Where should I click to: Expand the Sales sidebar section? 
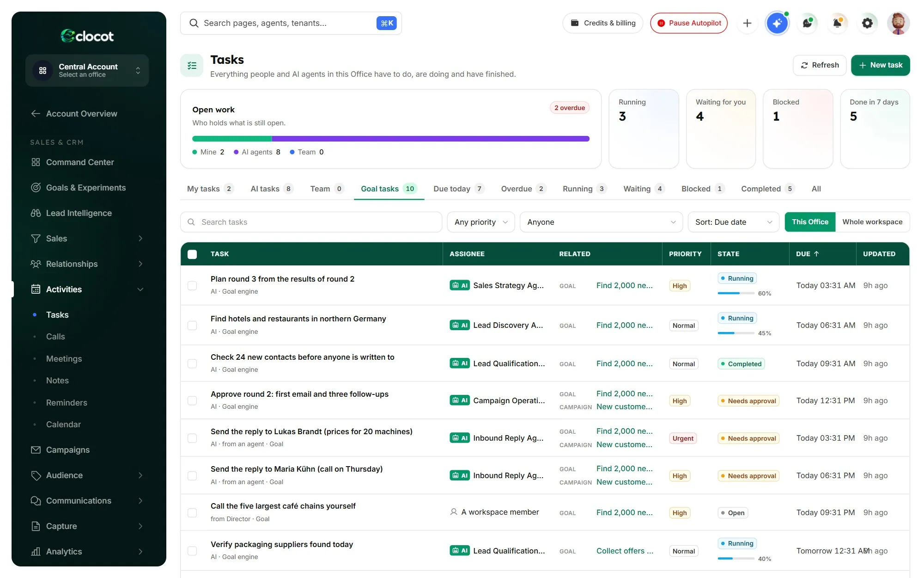[x=140, y=239]
